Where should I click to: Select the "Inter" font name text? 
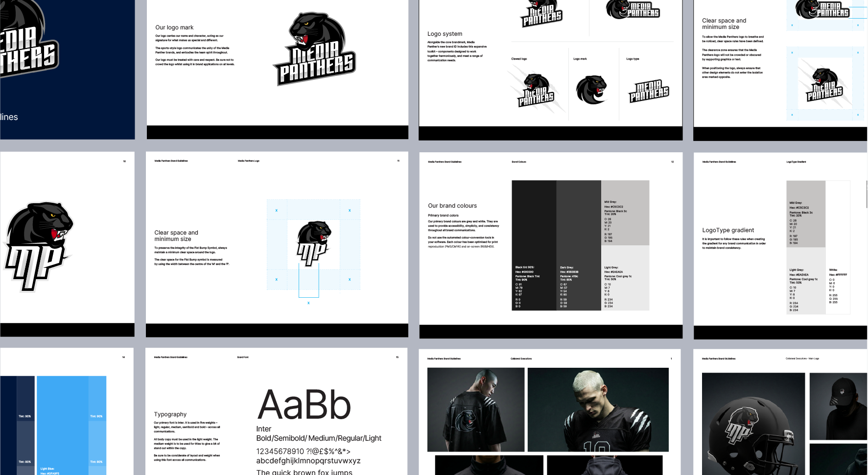264,429
